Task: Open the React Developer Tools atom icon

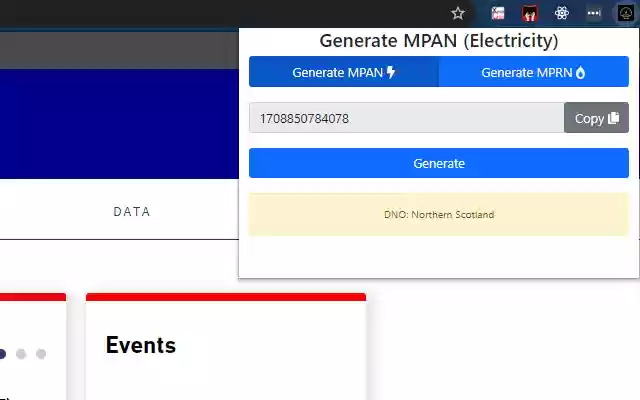Action: 562,13
